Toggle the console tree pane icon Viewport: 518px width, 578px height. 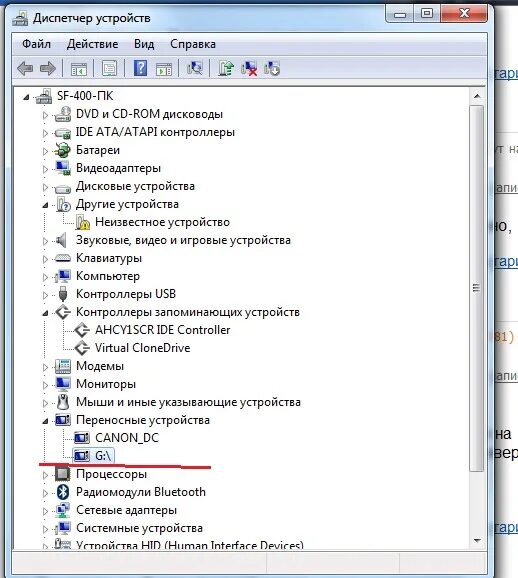(79, 69)
